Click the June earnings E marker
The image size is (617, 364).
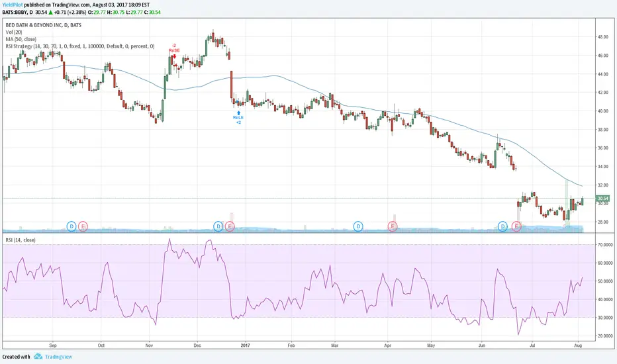click(x=516, y=226)
